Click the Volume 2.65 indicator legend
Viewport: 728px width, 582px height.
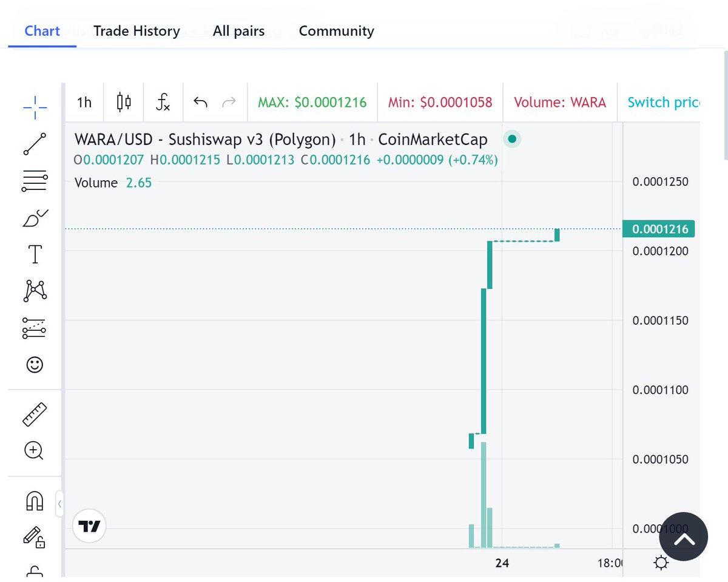point(113,183)
